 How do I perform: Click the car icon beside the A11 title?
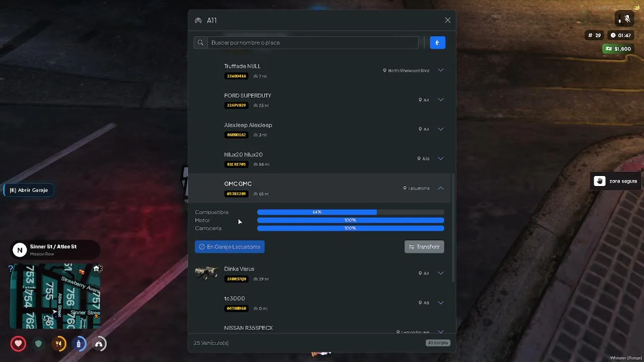(x=198, y=21)
